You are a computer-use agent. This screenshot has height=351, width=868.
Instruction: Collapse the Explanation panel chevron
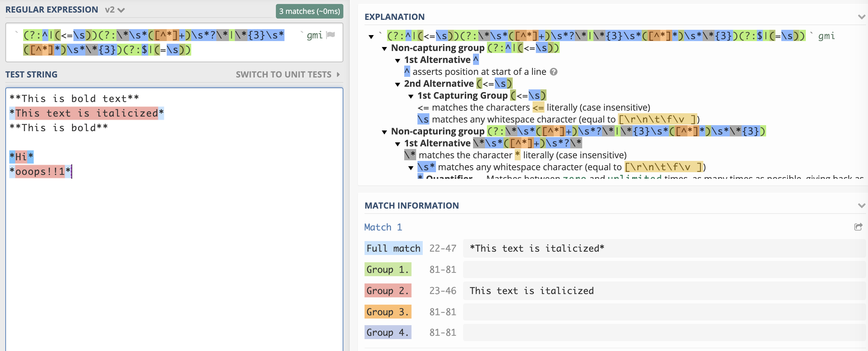click(x=861, y=17)
